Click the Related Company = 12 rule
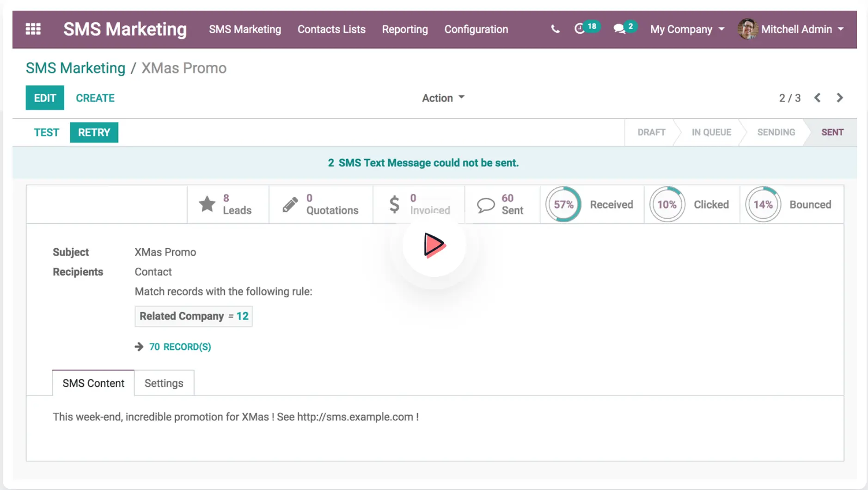This screenshot has height=490, width=868. (194, 316)
